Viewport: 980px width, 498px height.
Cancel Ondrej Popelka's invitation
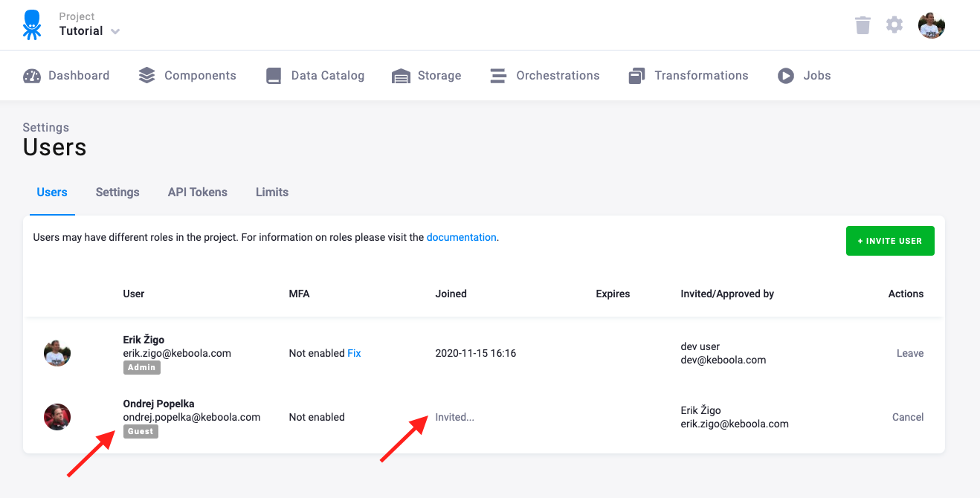pyautogui.click(x=908, y=417)
